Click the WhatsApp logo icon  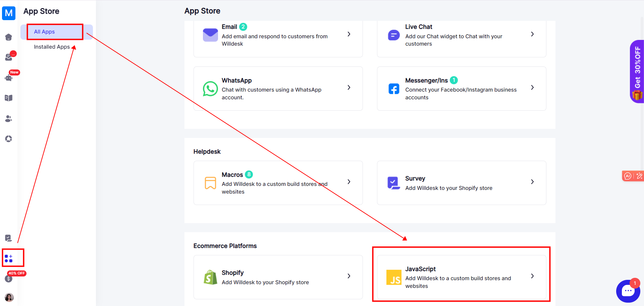pyautogui.click(x=210, y=89)
